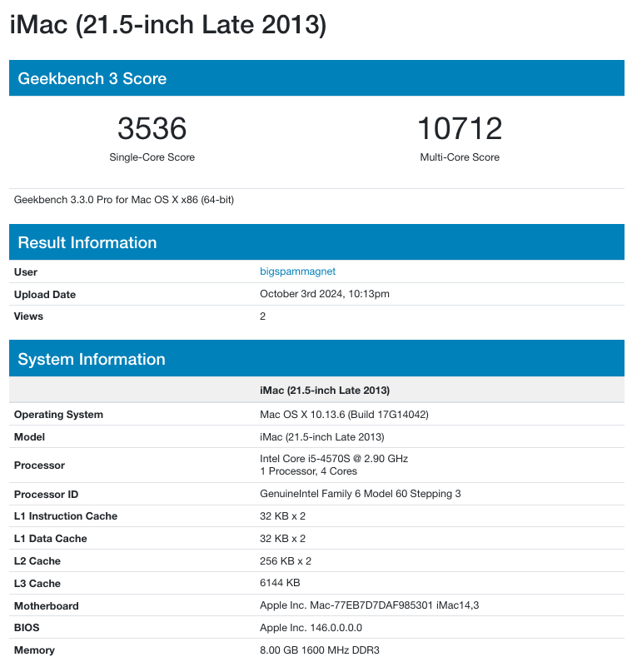The height and width of the screenshot is (672, 642).
Task: Click the L1 Data Cache label
Action: click(51, 539)
